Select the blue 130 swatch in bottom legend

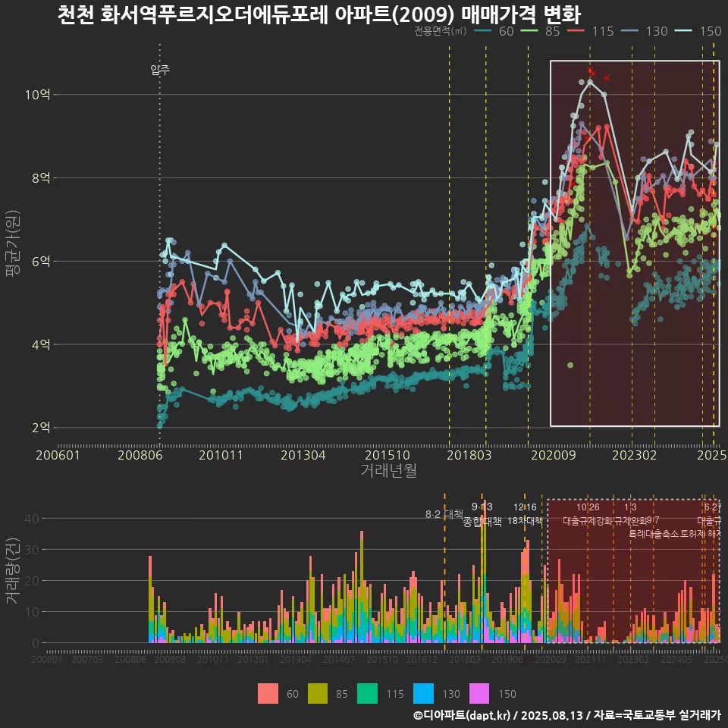point(423,694)
